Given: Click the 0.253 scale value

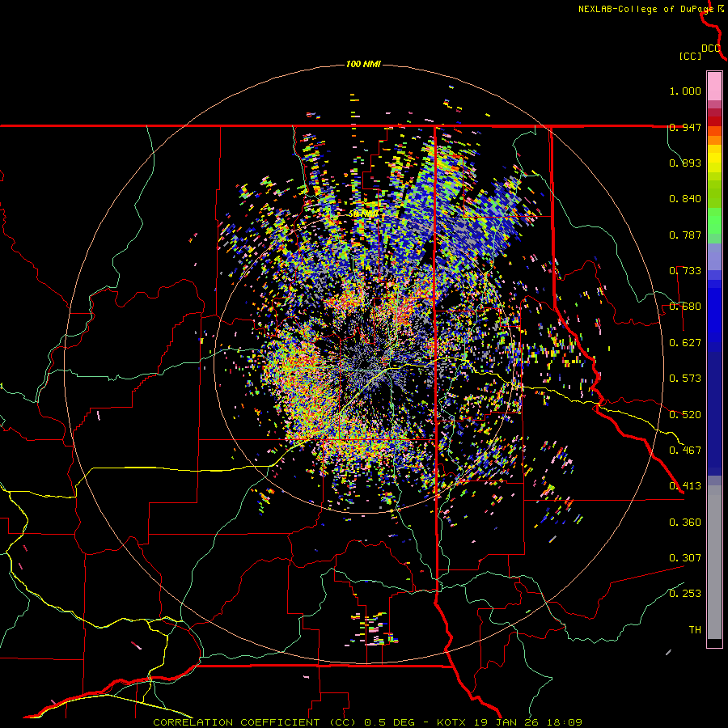Looking at the screenshot, I should [x=685, y=594].
